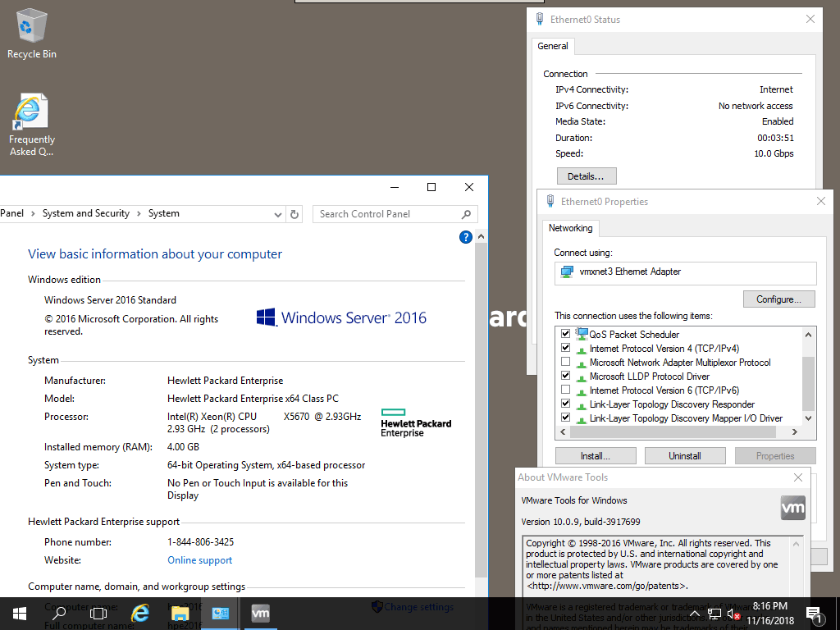Launch Internet Explorer from the taskbar
This screenshot has width=840, height=630.
(139, 614)
